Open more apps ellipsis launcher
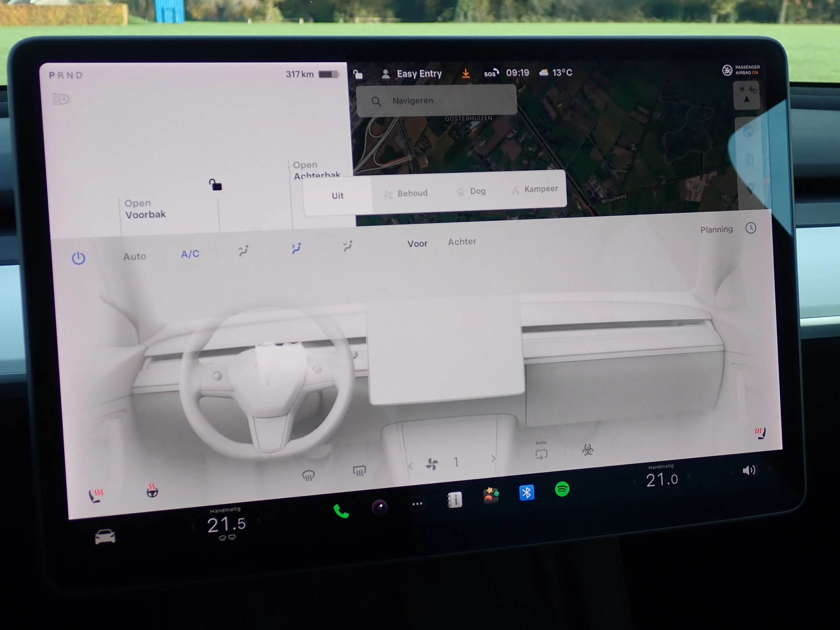 point(417,504)
